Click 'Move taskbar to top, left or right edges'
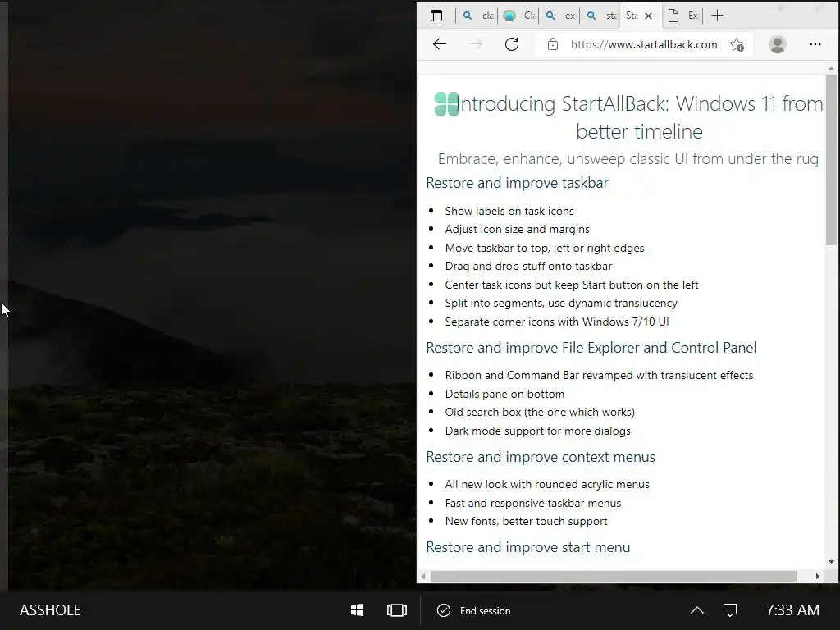 (x=545, y=248)
